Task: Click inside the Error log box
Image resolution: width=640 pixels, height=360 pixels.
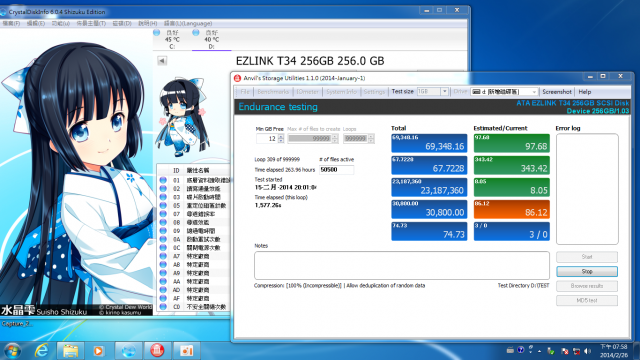Action: [587, 189]
